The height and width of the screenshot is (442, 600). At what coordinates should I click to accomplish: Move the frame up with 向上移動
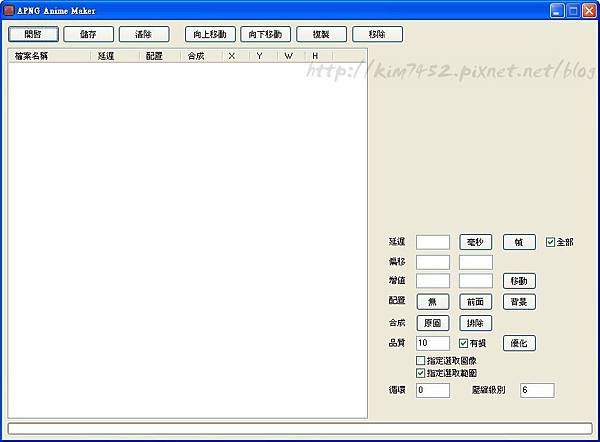(x=210, y=34)
